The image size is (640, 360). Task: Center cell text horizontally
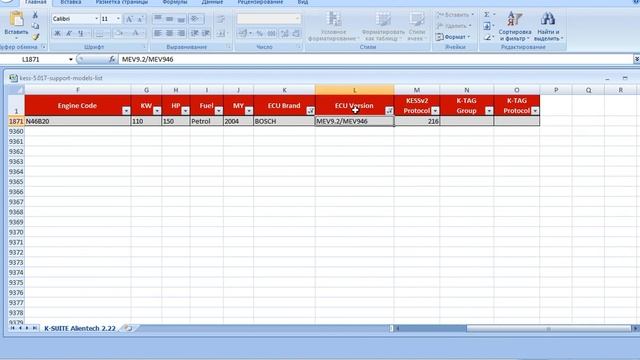click(x=169, y=33)
